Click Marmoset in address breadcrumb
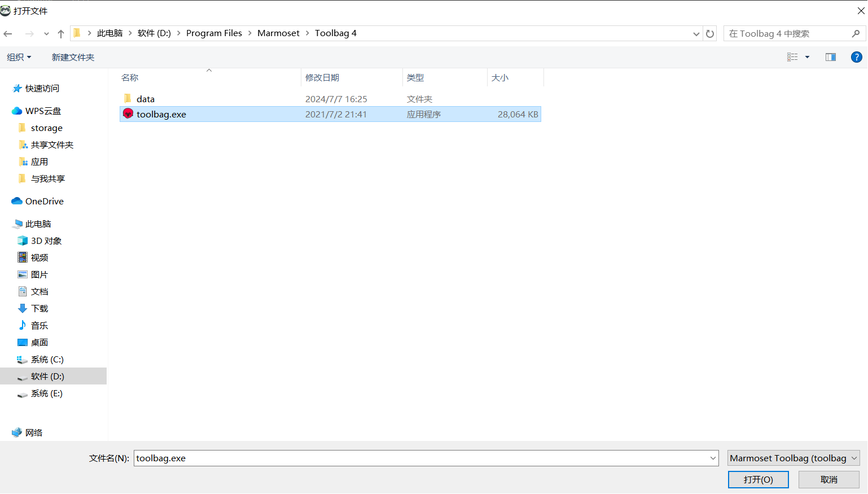 (278, 33)
